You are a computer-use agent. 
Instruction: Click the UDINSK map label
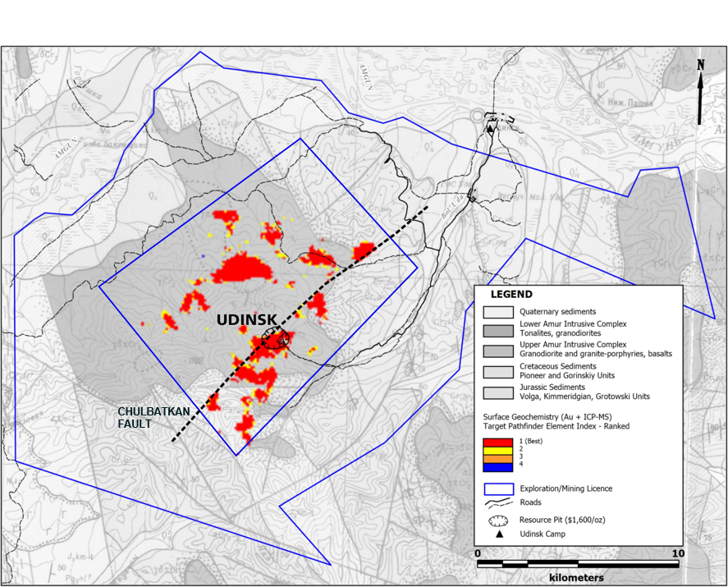pos(247,320)
